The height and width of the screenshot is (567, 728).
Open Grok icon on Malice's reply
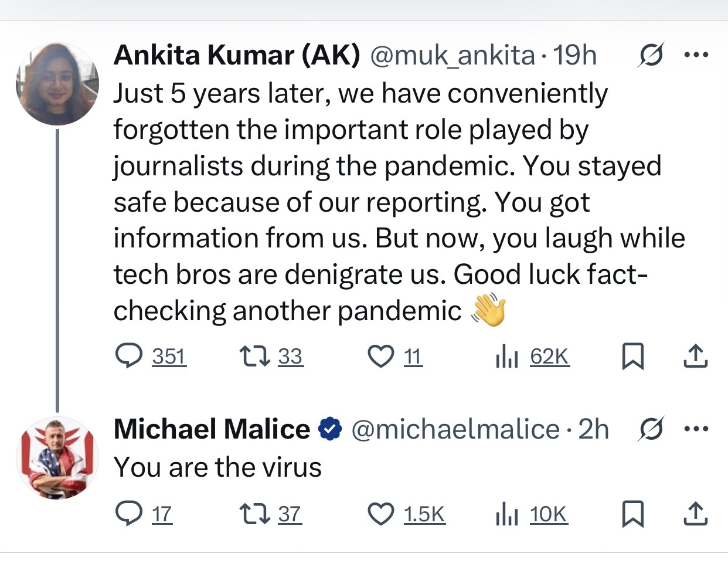tap(651, 430)
